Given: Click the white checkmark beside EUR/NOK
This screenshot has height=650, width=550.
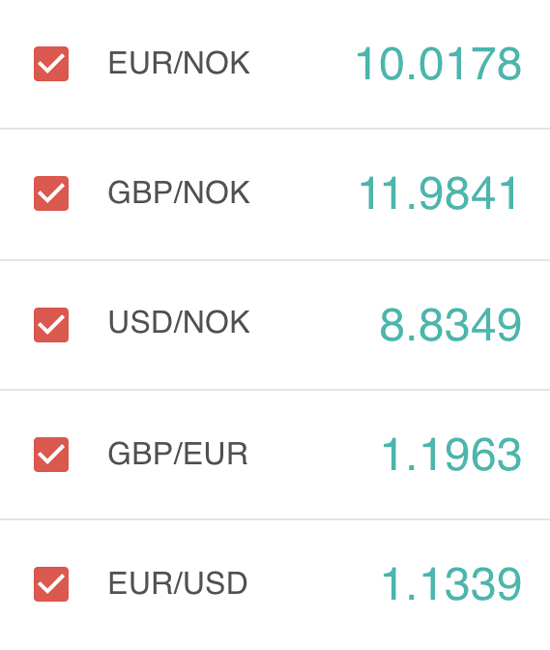Looking at the screenshot, I should click(51, 63).
